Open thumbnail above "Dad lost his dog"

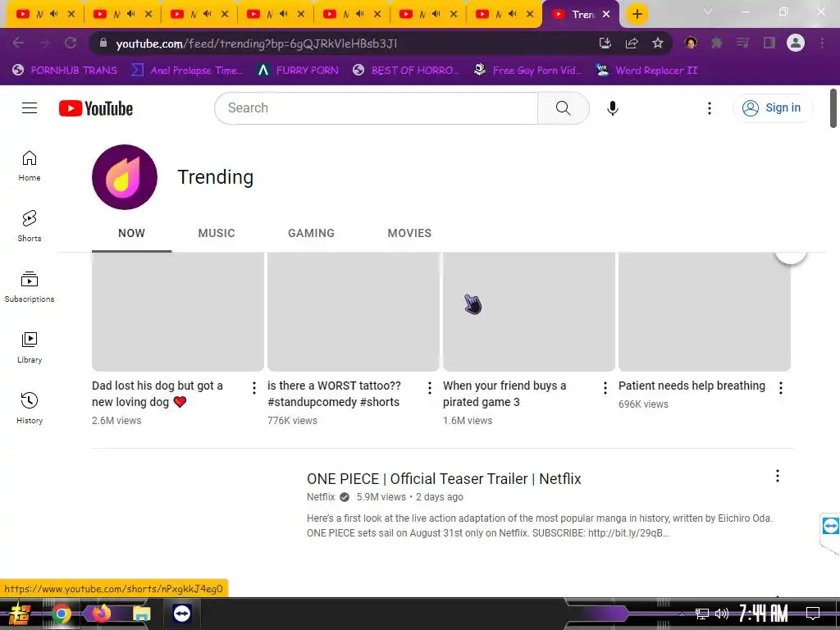click(x=178, y=311)
